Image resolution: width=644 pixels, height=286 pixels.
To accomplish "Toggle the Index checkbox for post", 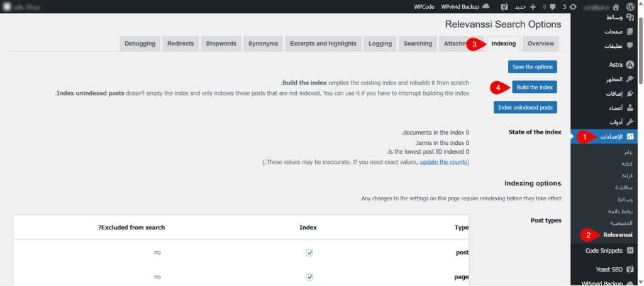I will click(x=309, y=253).
